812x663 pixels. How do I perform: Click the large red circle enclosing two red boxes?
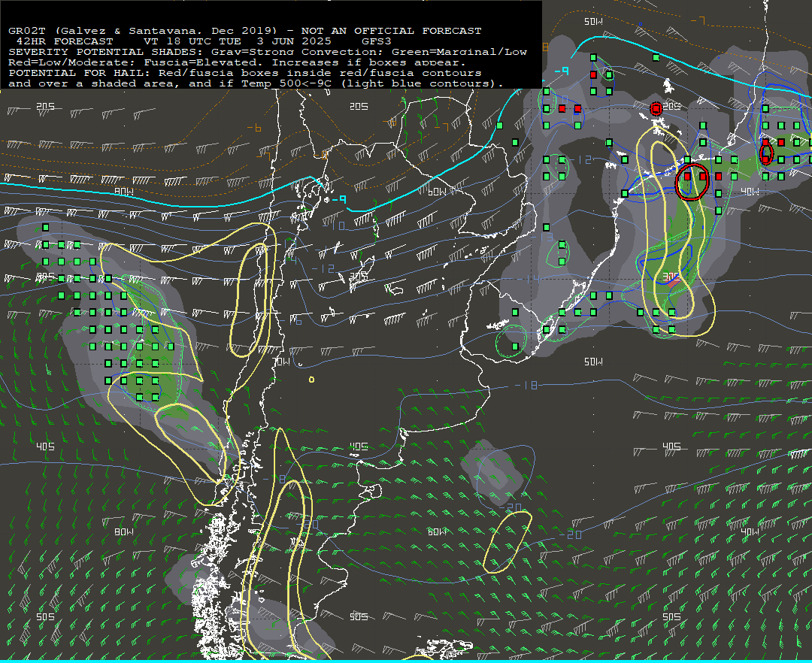(692, 182)
